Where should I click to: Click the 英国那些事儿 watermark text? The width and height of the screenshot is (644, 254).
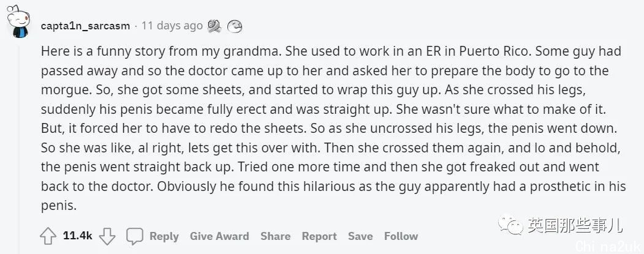(575, 225)
